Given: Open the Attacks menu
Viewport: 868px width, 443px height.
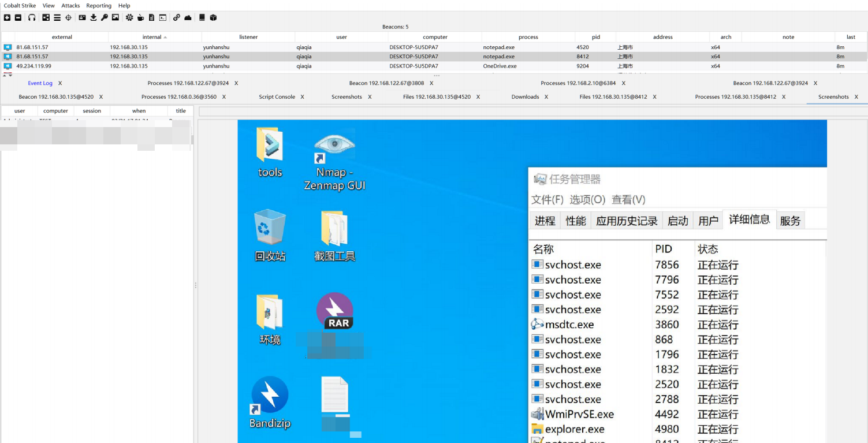Looking at the screenshot, I should [70, 6].
